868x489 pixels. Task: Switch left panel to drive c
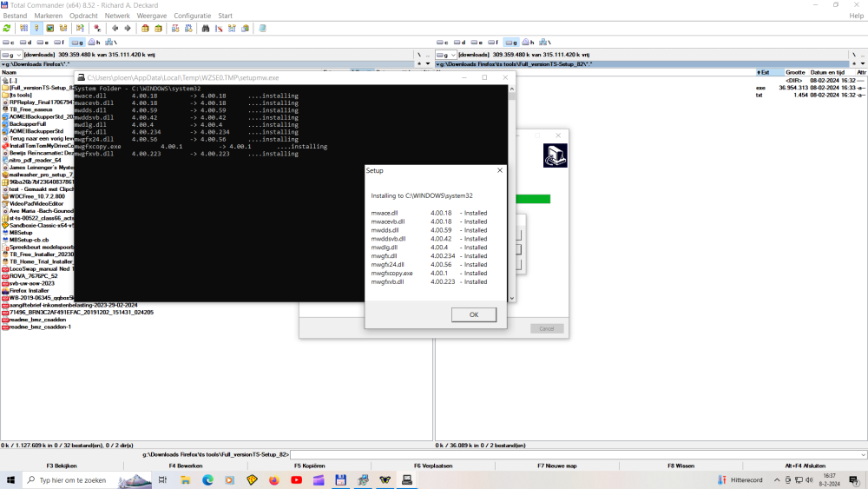[10, 42]
